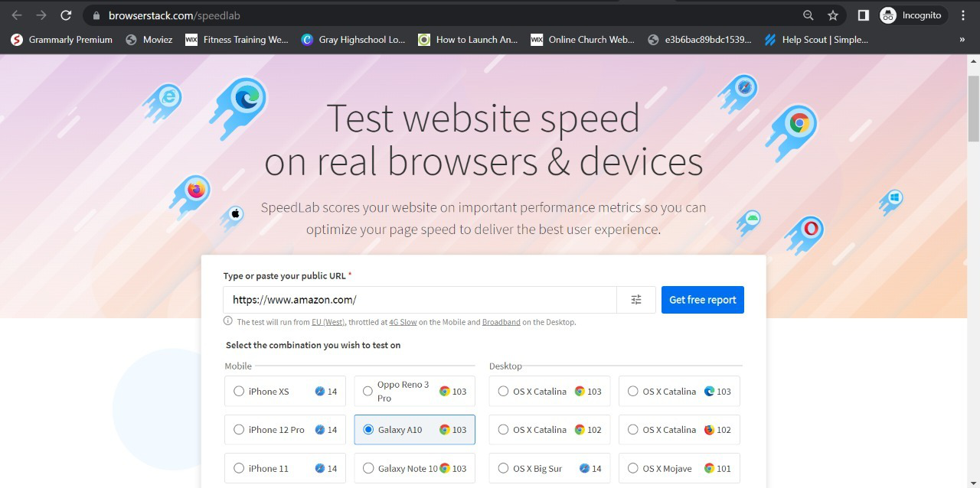Open the zoom magnifier icon in address bar

click(808, 15)
